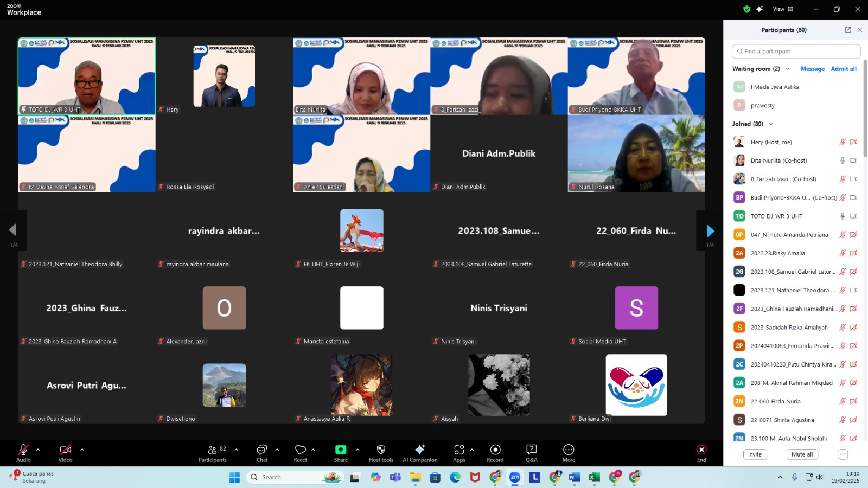
Task: Expand the audio options arrow
Action: tap(38, 450)
